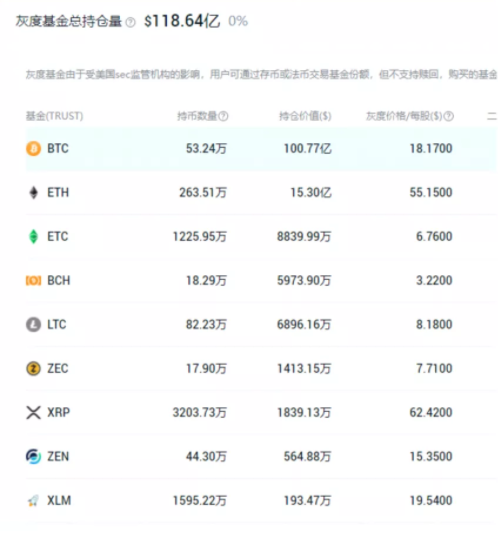Click LTC holdings amount 82.23万
This screenshot has width=498, height=535.
[x=206, y=324]
